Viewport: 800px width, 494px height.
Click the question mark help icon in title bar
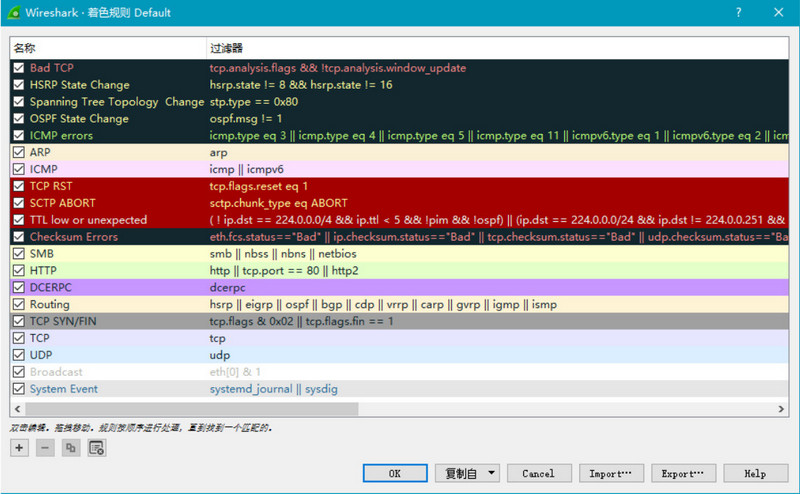click(738, 12)
